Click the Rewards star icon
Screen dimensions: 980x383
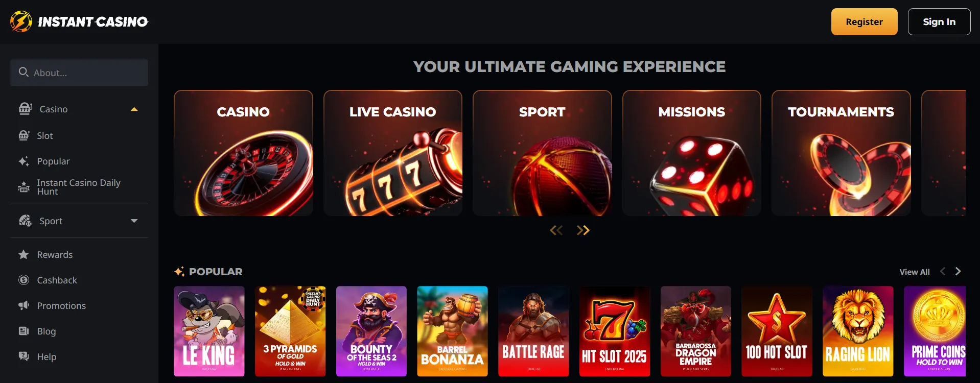(24, 254)
